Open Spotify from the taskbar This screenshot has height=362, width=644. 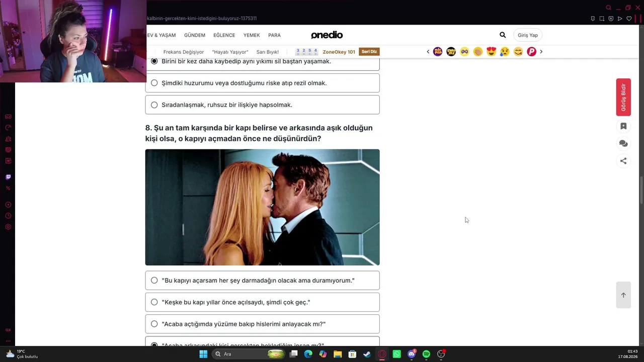[x=426, y=354]
